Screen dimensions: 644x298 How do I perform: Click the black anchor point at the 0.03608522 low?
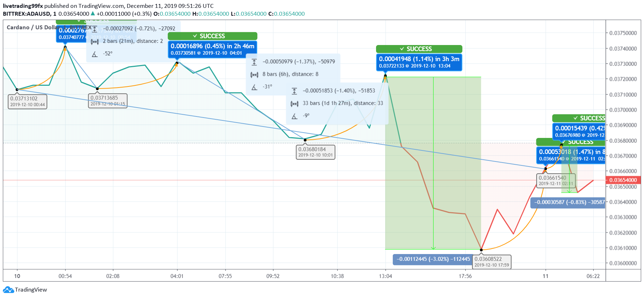point(481,250)
